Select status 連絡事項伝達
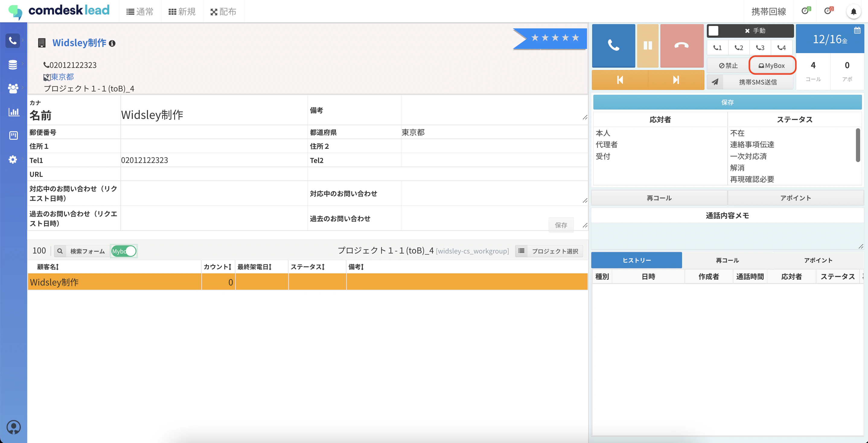The width and height of the screenshot is (868, 443). pos(752,145)
